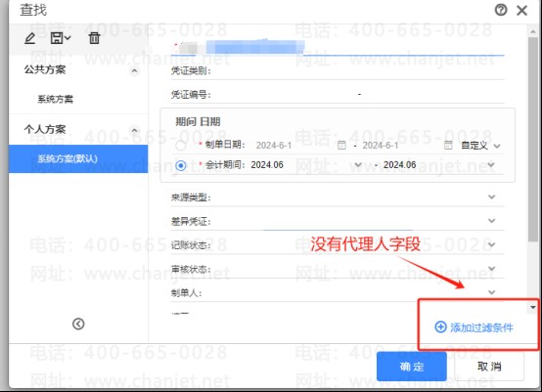Open the starting 会计期间 2024.06 dropdown
Viewport: 542px width, 392px height.
click(358, 165)
